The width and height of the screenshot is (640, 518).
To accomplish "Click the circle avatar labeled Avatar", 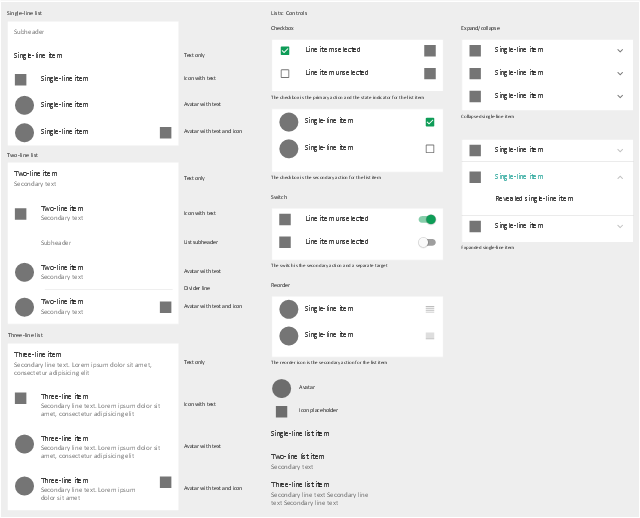I will tap(281, 388).
